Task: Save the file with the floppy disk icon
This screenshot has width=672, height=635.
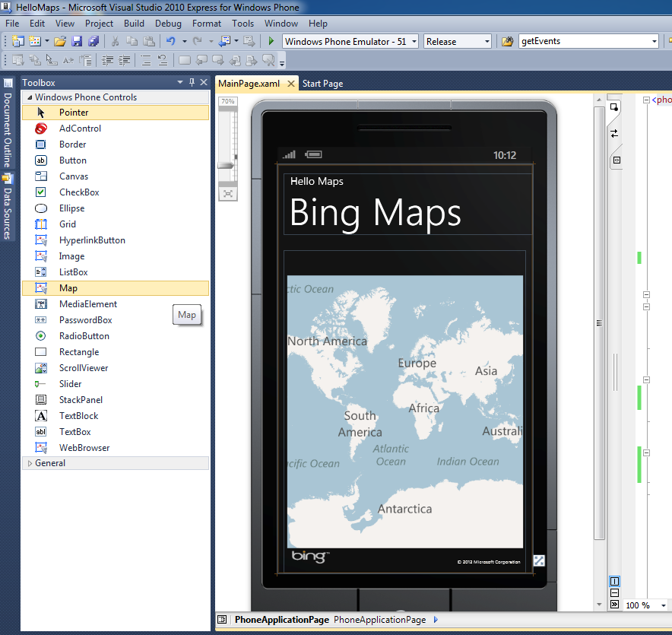Action: [x=77, y=41]
